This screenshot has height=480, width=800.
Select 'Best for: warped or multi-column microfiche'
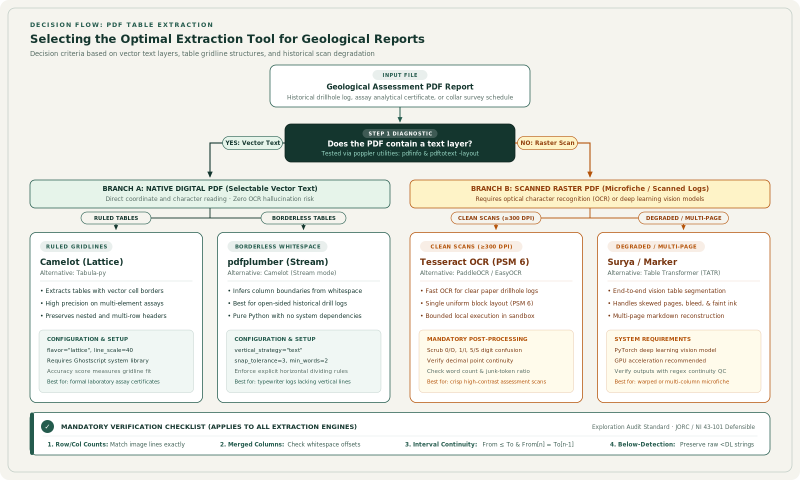671,382
